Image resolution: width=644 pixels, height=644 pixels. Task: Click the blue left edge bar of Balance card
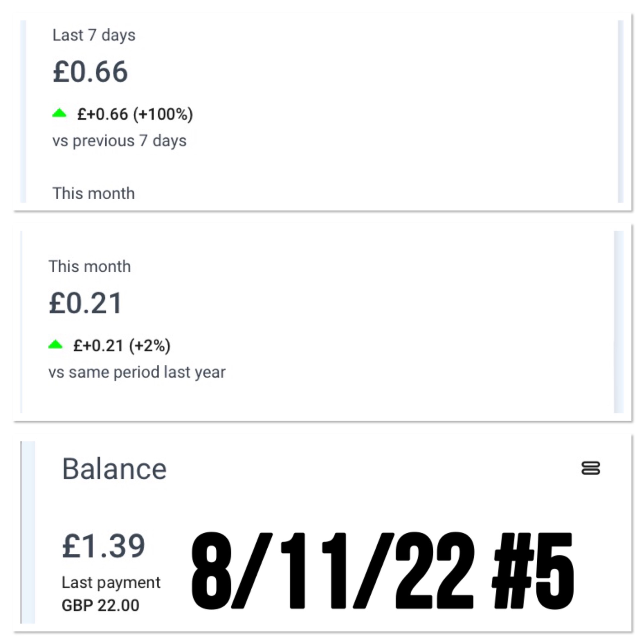[x=28, y=532]
